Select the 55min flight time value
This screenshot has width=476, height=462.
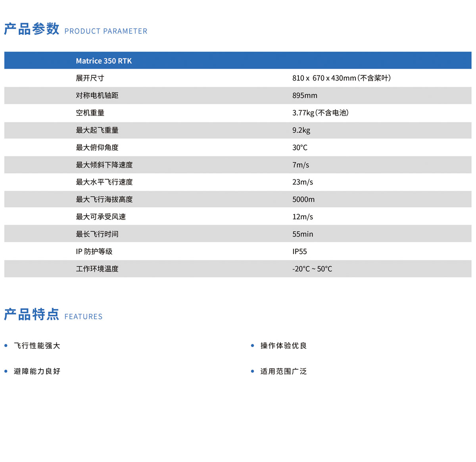[x=303, y=234]
